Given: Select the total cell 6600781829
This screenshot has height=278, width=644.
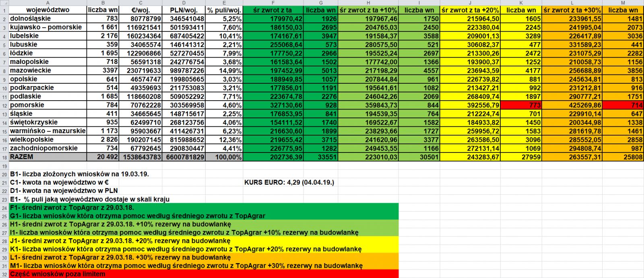Looking at the screenshot, I should (184, 157).
